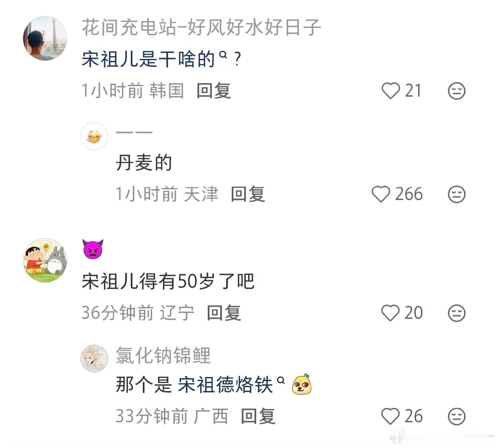This screenshot has width=498, height=448.
Task: Reply to the comment from 韩国
Action: 213,91
